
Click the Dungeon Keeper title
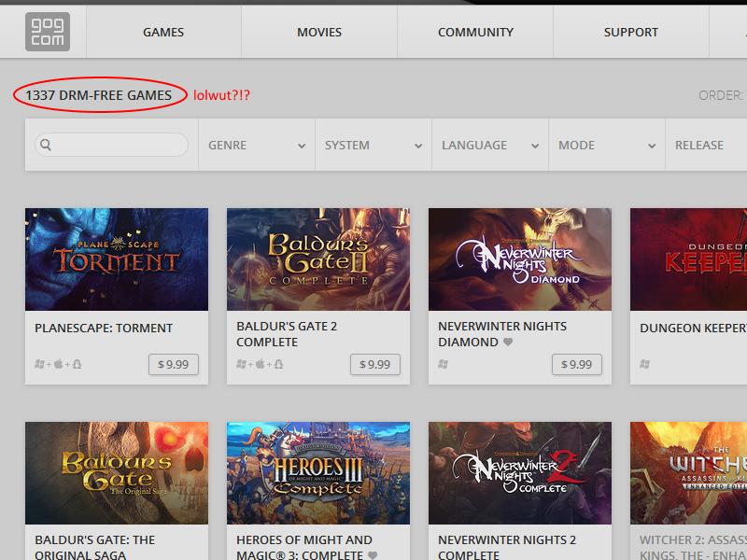(x=693, y=329)
